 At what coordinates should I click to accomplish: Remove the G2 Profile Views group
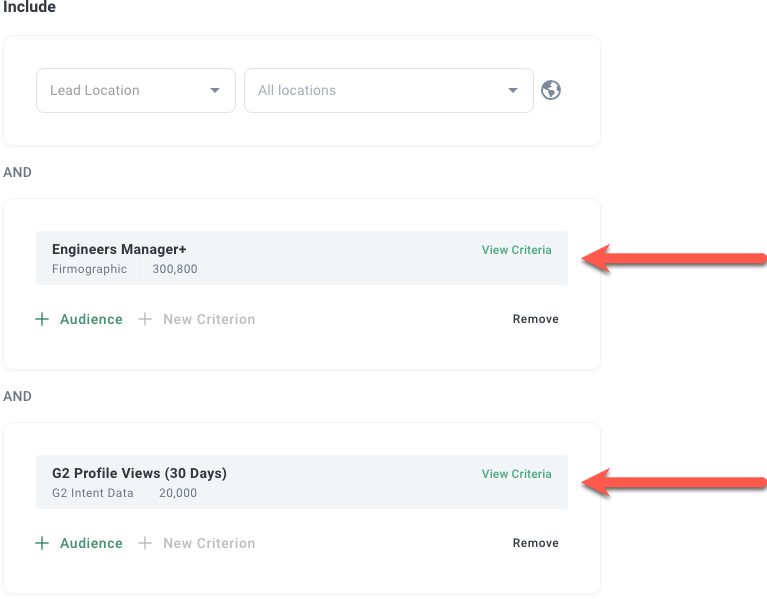coord(535,543)
